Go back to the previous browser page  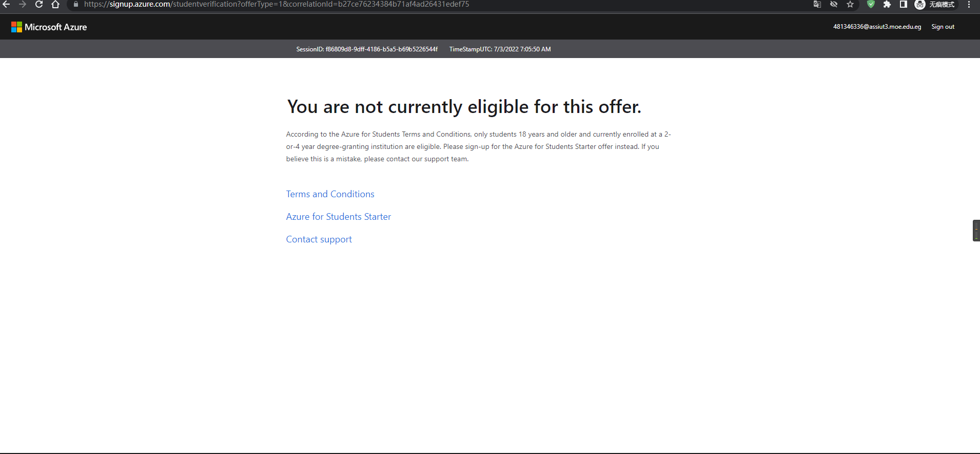pos(6,4)
